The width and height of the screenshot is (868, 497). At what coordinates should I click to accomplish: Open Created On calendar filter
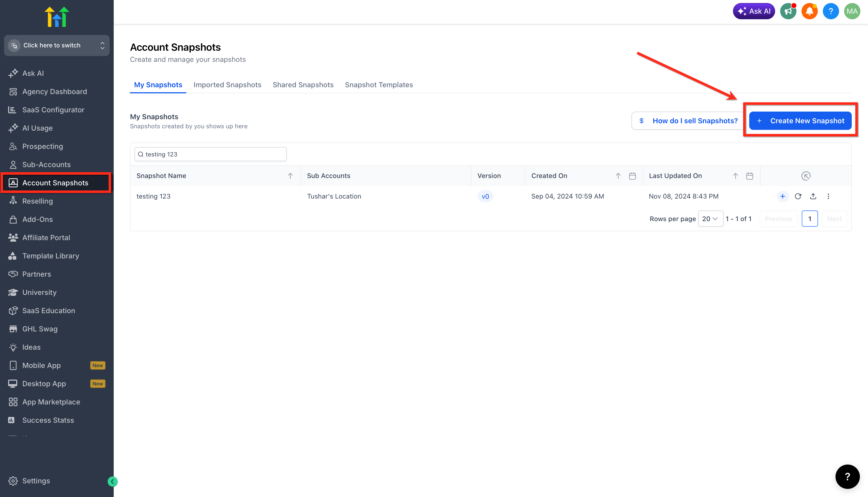click(632, 176)
